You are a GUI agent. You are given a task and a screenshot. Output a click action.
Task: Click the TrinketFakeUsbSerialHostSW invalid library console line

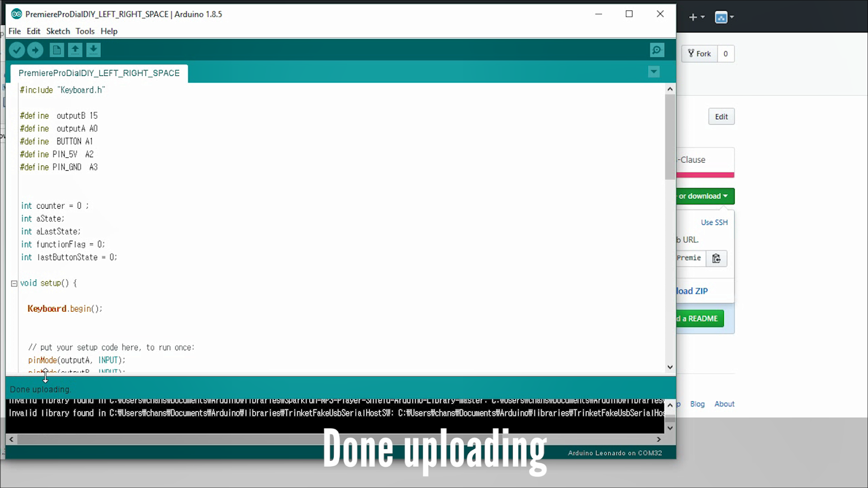336,413
